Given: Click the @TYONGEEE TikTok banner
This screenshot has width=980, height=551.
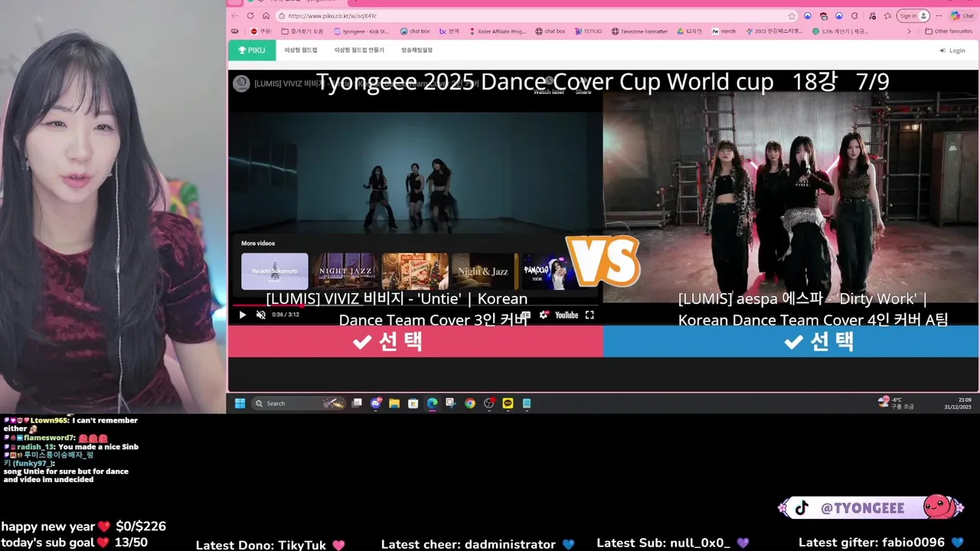Looking at the screenshot, I should click(x=871, y=508).
